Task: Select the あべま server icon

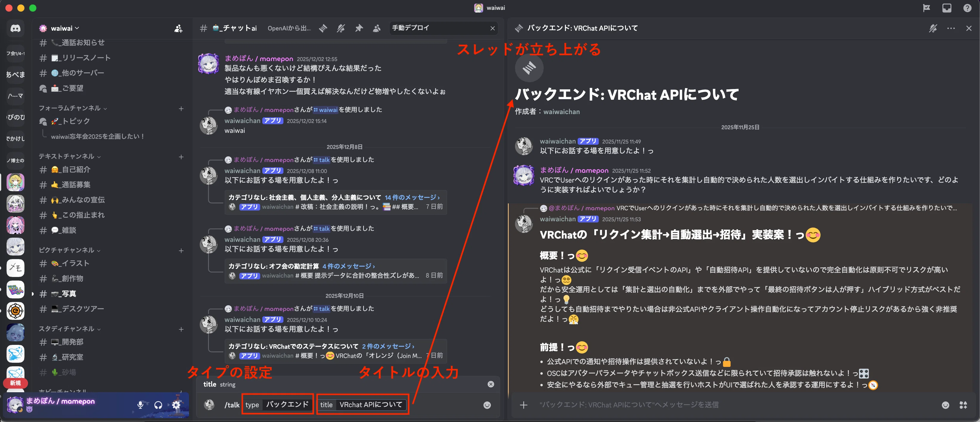Action: [15, 74]
